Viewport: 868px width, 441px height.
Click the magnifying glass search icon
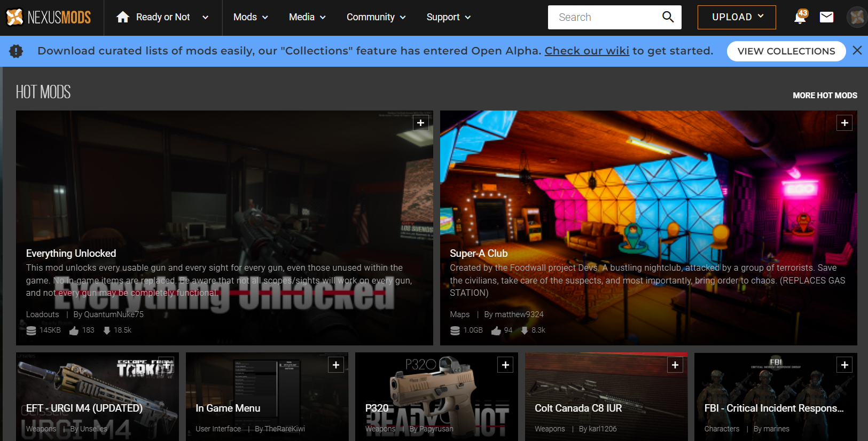coord(668,17)
